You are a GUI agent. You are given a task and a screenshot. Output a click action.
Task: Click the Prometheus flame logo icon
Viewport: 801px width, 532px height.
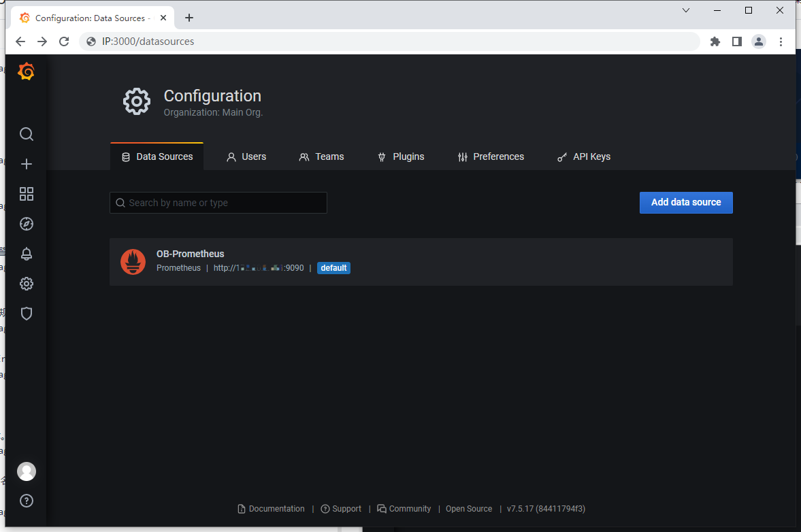[x=133, y=262]
